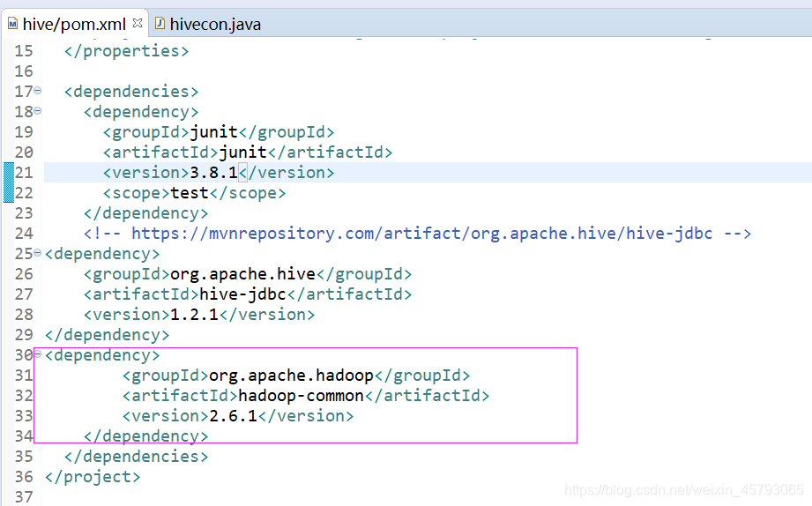The image size is (812, 506).
Task: Click line number 37 in the gutter
Action: point(24,496)
